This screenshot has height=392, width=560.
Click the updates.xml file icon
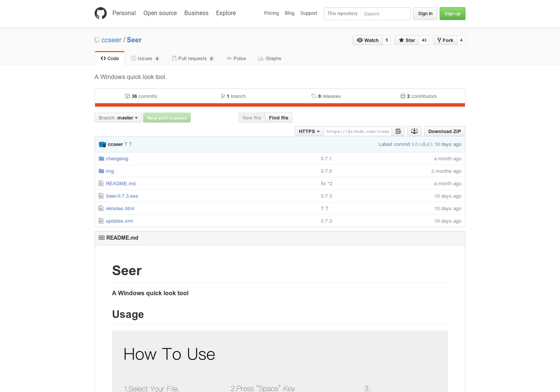101,221
